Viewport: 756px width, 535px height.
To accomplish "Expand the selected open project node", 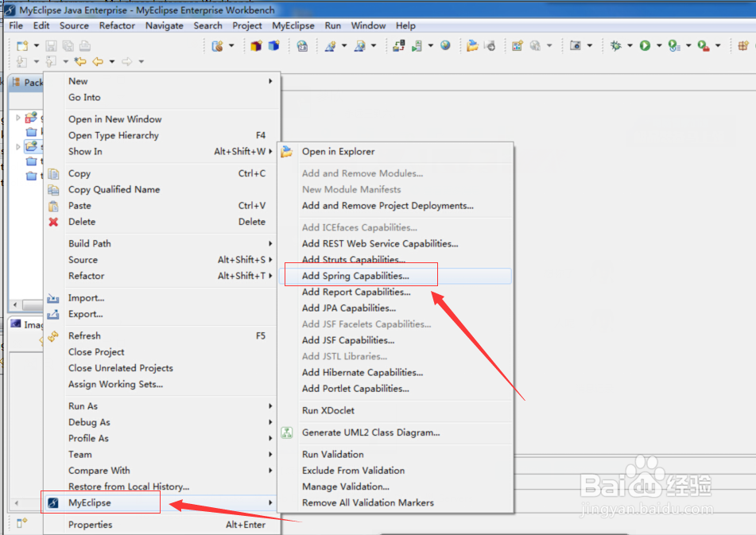I will click(17, 146).
